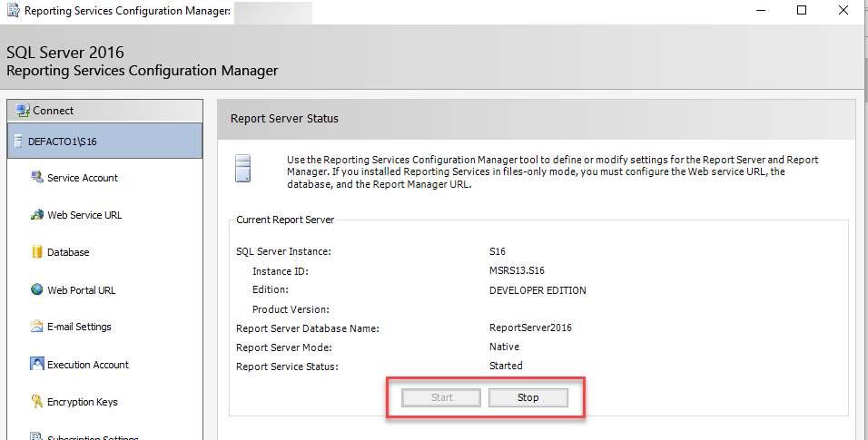Screen dimensions: 868x440
Task: Select the DEFACTO1\S16 server node
Action: click(x=105, y=142)
